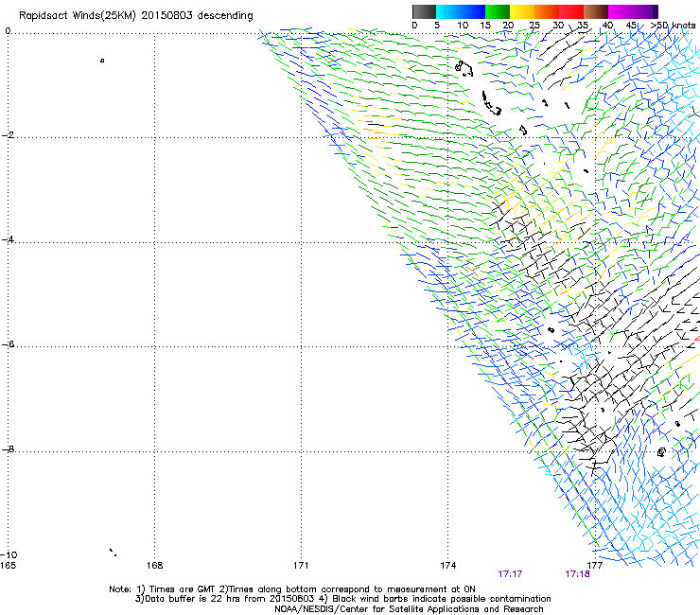This screenshot has width=700, height=615.
Task: Click the longitude label 174
Action: [x=447, y=566]
